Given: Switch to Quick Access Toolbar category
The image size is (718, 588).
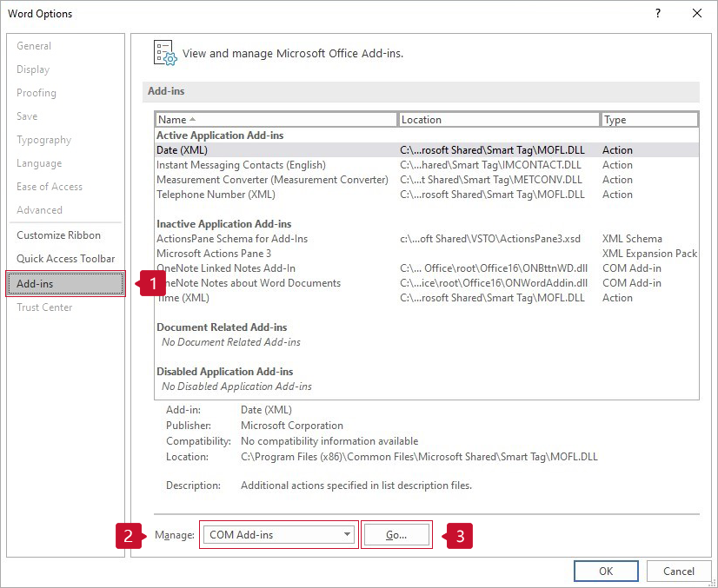Looking at the screenshot, I should tap(65, 259).
